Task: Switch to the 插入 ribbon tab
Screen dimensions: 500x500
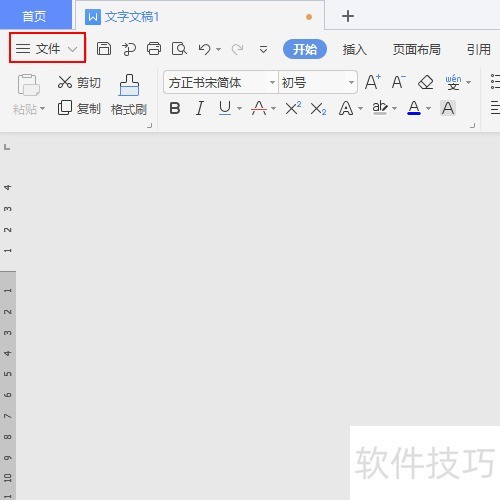Action: (354, 50)
